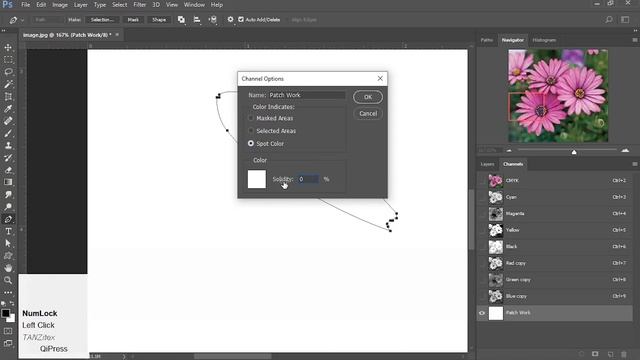Select the Crop tool
This screenshot has height=360, width=640.
coord(8,96)
